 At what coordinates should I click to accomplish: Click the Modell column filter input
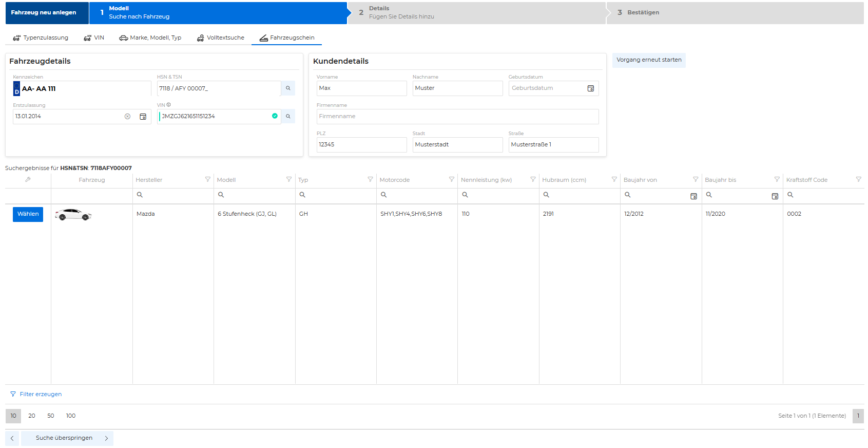pos(255,195)
